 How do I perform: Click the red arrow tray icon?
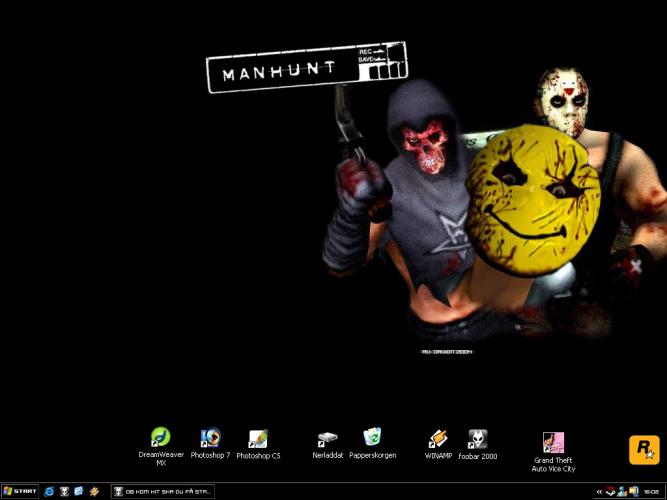610,491
